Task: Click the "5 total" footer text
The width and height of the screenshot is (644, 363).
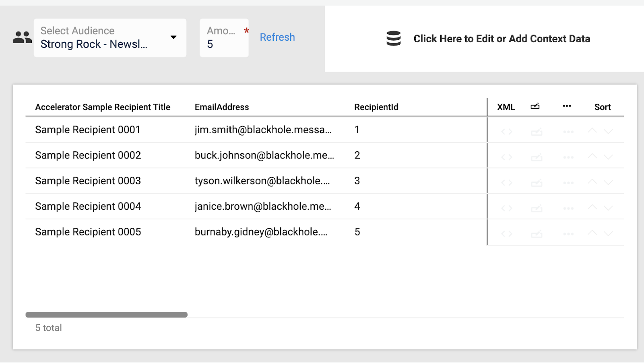Action: (x=49, y=328)
